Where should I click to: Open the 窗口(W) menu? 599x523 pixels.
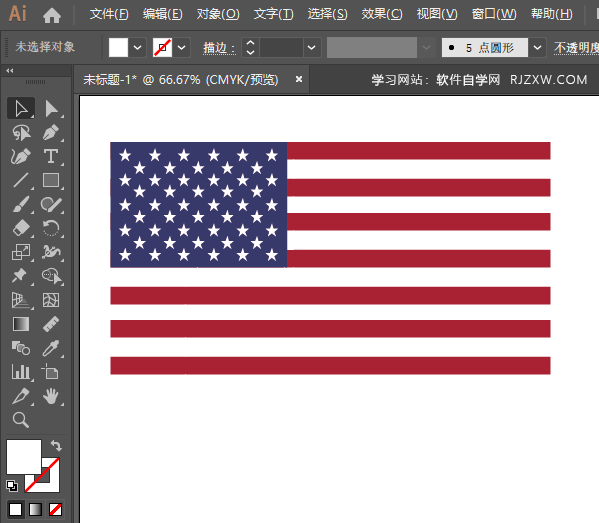coord(494,15)
